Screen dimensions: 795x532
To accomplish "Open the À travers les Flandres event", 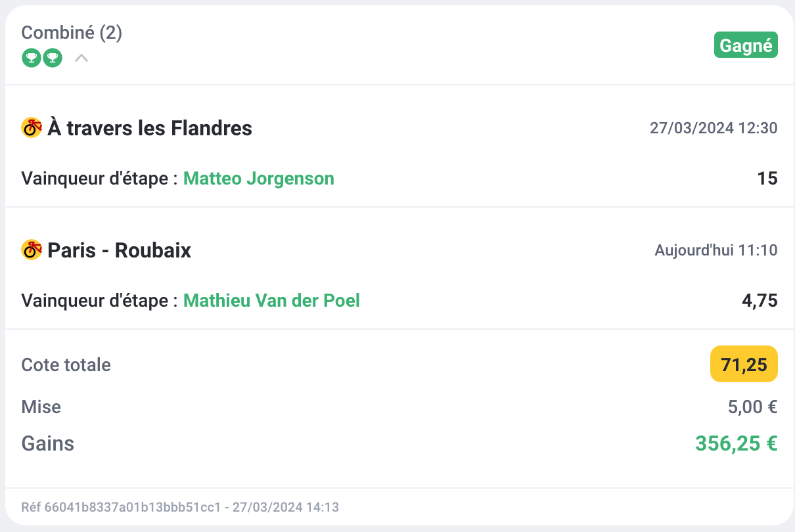I will 150,128.
